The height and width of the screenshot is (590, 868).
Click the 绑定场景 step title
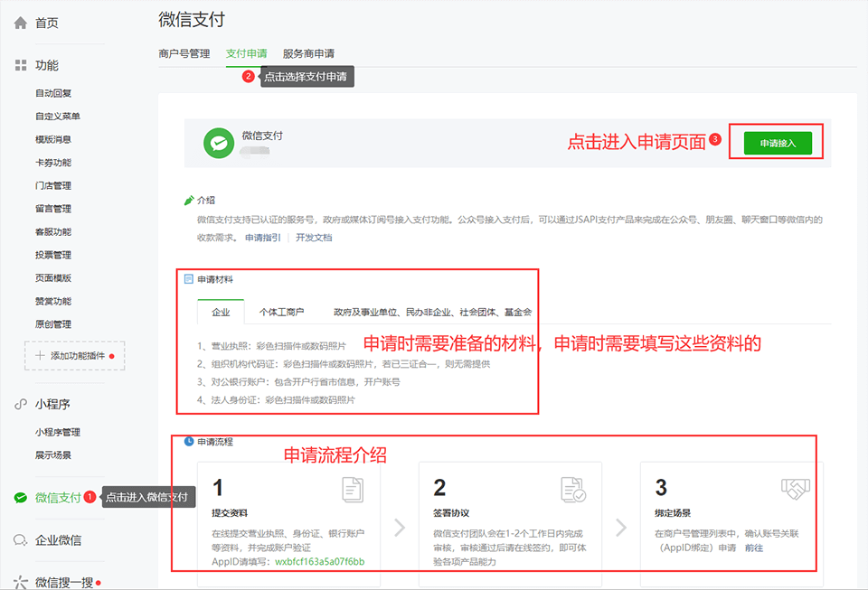[673, 513]
